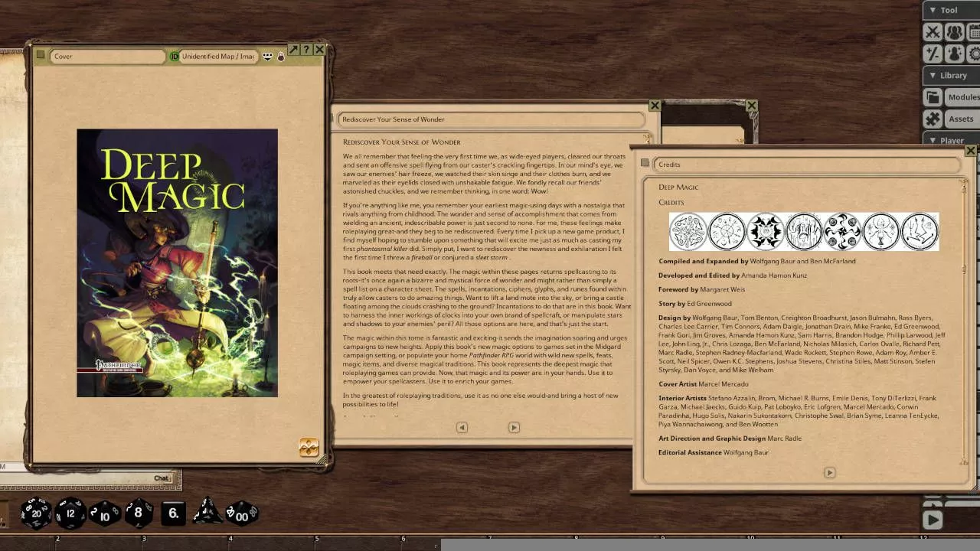Toggle the checkbox beside the Cover title
980x551 pixels.
pos(41,55)
